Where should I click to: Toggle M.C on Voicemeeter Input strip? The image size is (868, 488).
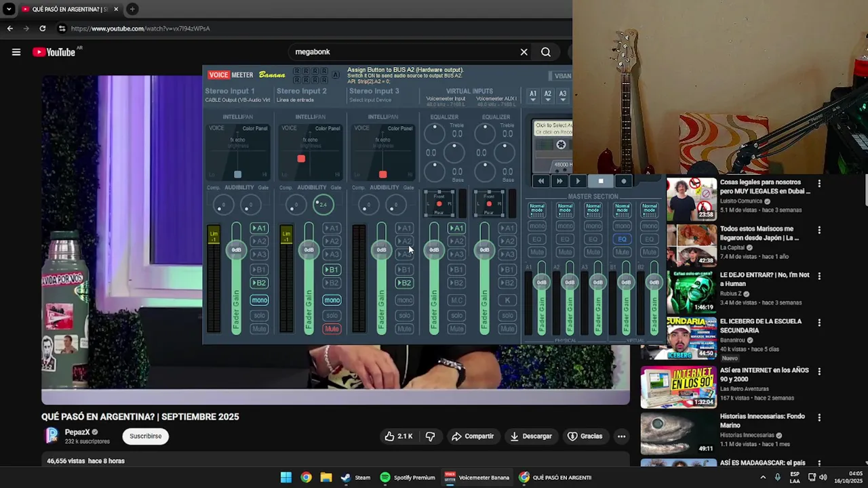tap(456, 300)
